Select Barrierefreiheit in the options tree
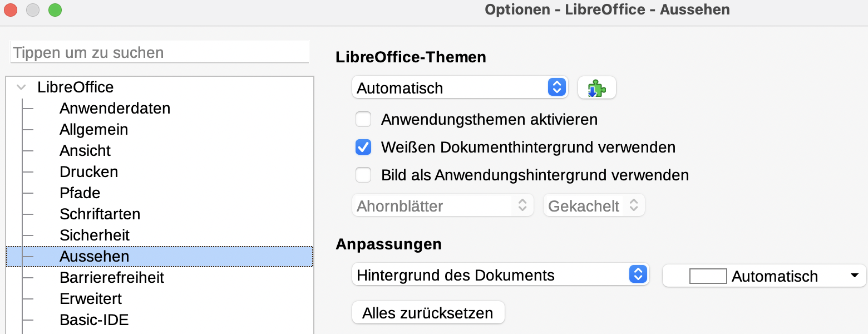The image size is (868, 334). [112, 277]
